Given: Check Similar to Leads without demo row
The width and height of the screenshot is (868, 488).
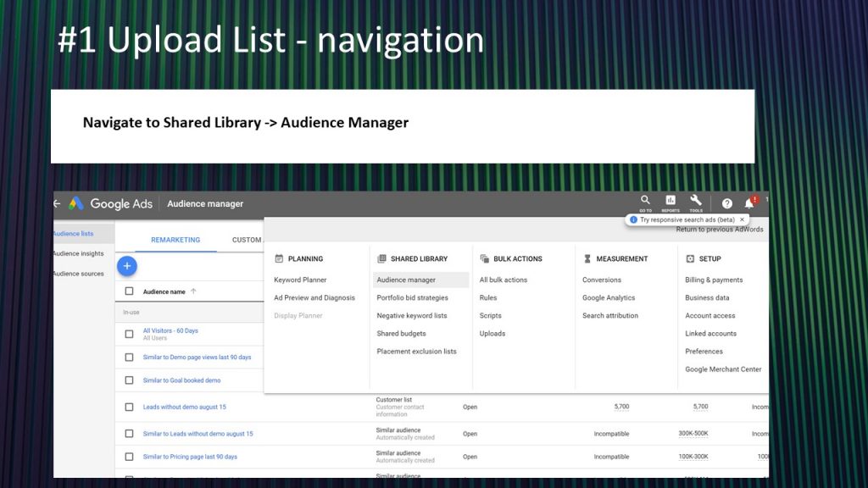Looking at the screenshot, I should pyautogui.click(x=129, y=434).
